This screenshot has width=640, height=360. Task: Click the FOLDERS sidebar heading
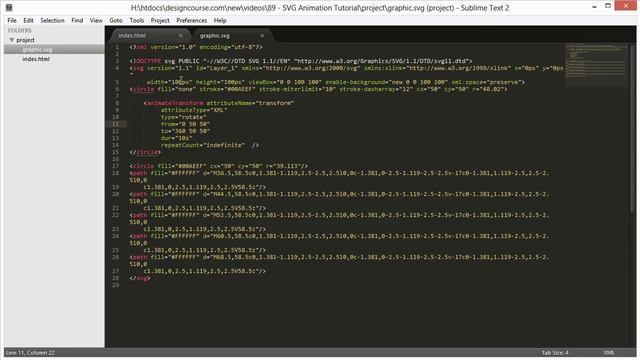(x=20, y=31)
